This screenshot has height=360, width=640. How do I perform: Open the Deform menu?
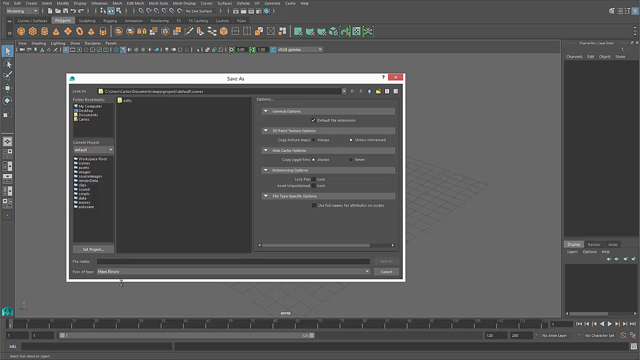[x=243, y=3]
